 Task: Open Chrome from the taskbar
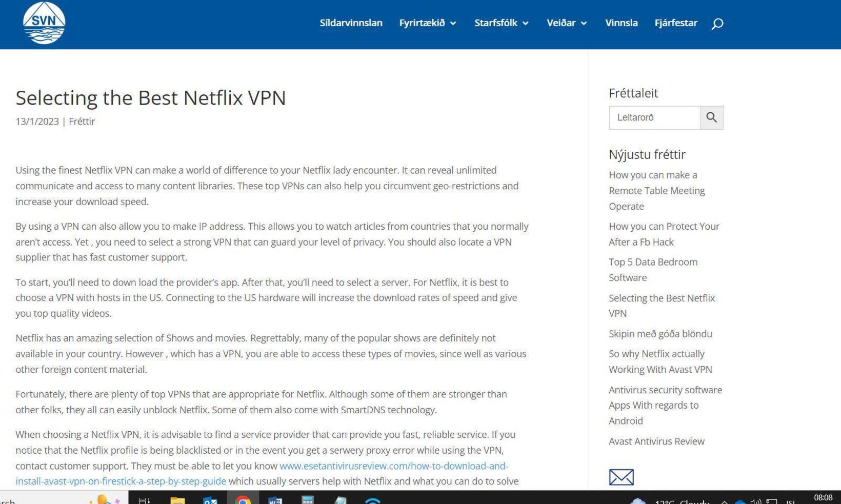pos(243,499)
